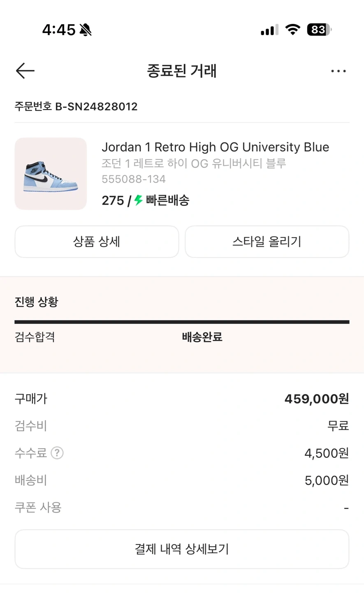This screenshot has width=364, height=593.
Task: Tap the cellular signal bars icon
Action: 269,30
